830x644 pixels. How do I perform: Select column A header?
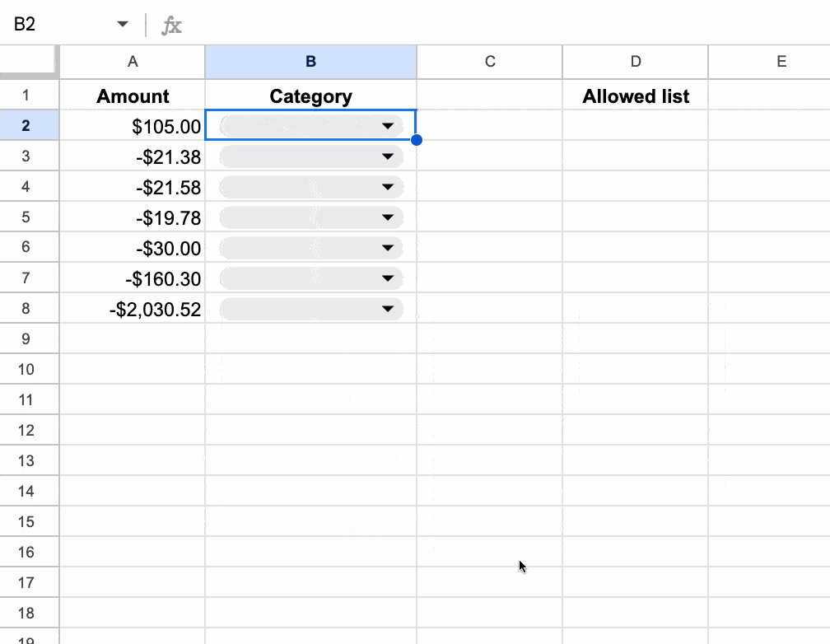click(x=133, y=62)
